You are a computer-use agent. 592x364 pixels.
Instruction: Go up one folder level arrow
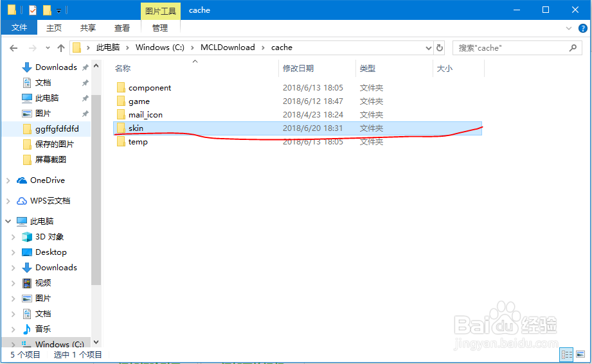tap(61, 48)
